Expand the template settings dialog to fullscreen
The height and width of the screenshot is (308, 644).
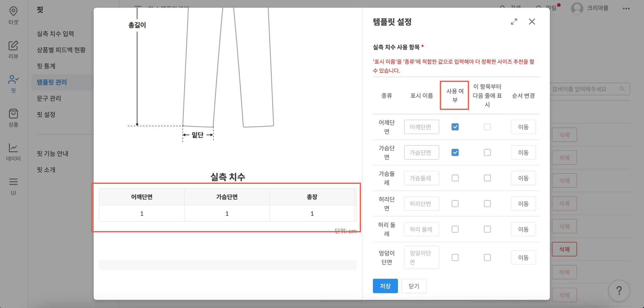click(x=514, y=22)
